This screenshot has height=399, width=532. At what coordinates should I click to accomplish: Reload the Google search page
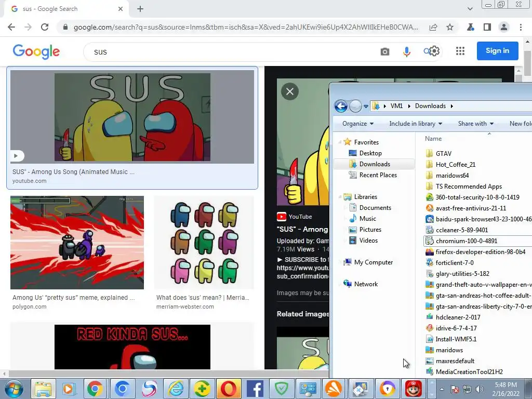tap(45, 27)
